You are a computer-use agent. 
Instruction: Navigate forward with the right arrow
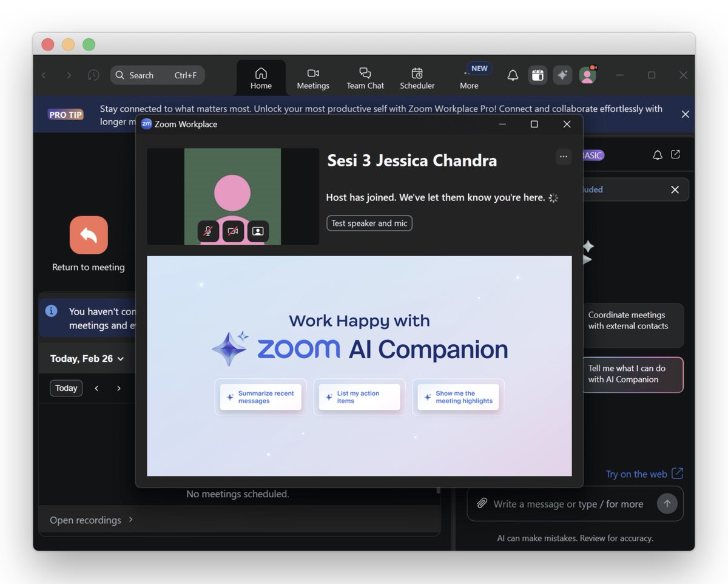tap(69, 75)
